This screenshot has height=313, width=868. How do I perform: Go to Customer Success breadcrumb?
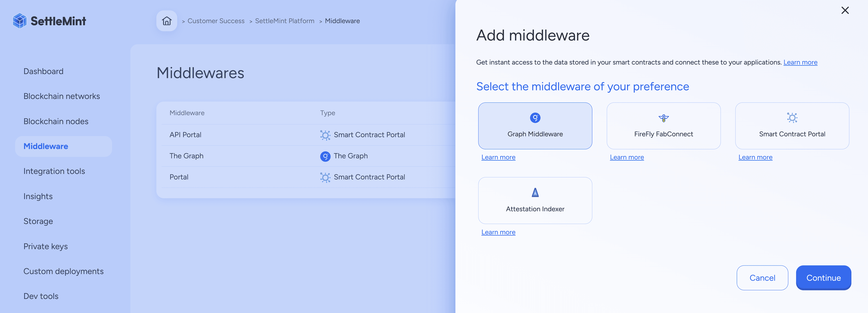pos(216,21)
